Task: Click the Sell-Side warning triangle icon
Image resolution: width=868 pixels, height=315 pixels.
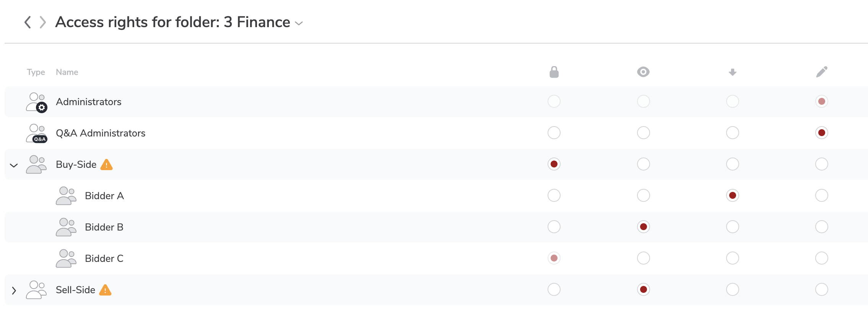Action: pos(105,290)
